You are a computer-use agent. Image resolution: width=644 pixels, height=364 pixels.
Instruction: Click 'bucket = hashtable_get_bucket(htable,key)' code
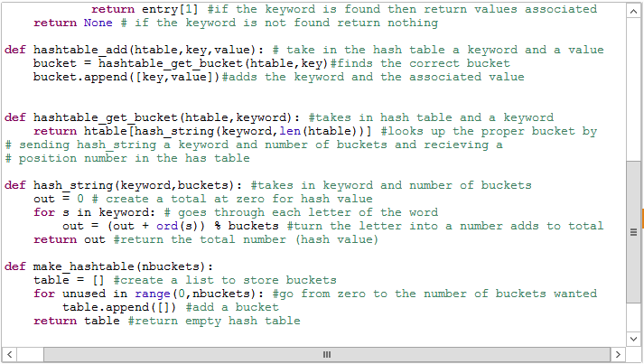[x=181, y=63]
